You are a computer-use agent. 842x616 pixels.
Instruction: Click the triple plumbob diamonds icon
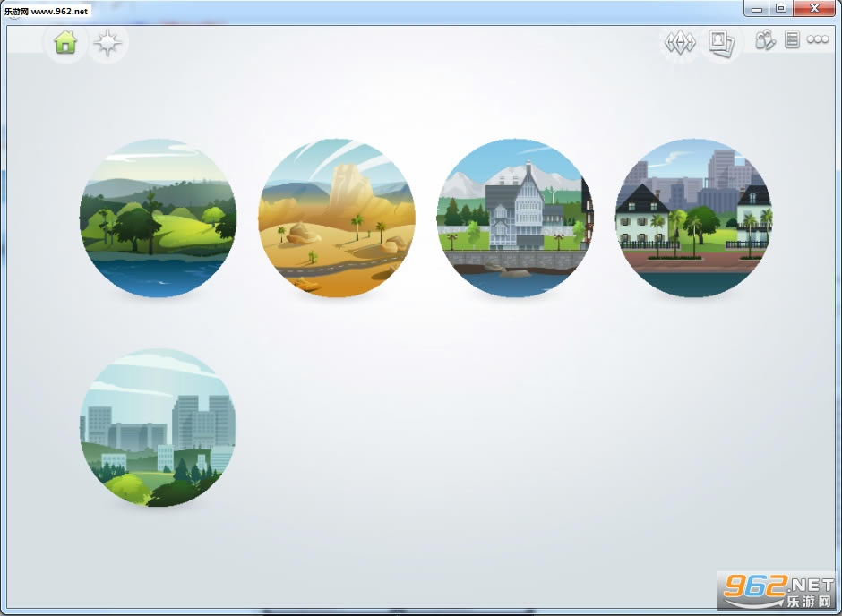point(679,42)
